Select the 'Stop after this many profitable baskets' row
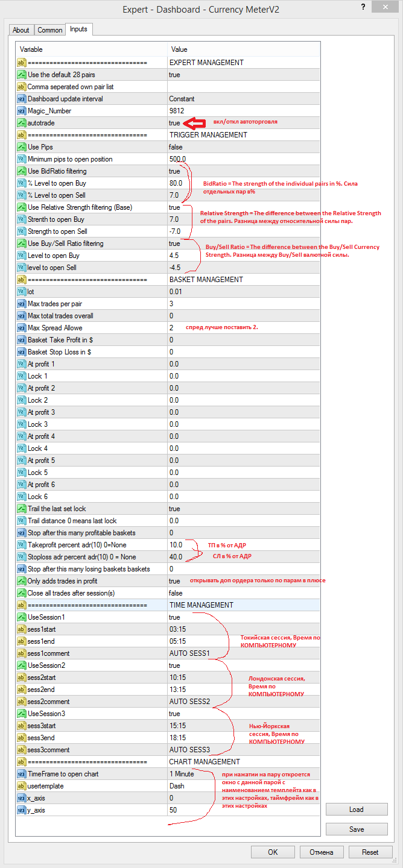 pyautogui.click(x=168, y=533)
